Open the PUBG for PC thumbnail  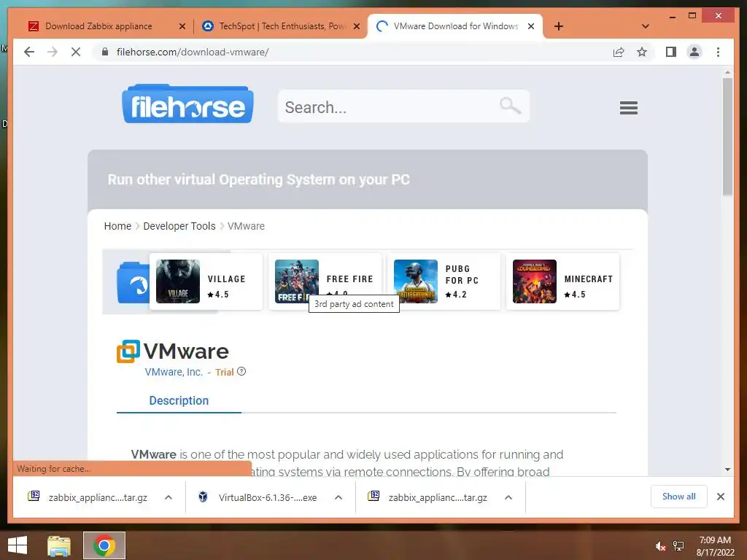click(x=415, y=281)
